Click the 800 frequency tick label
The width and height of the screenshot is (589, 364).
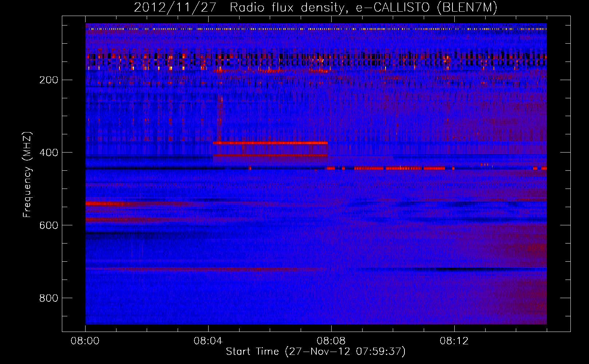click(x=49, y=298)
